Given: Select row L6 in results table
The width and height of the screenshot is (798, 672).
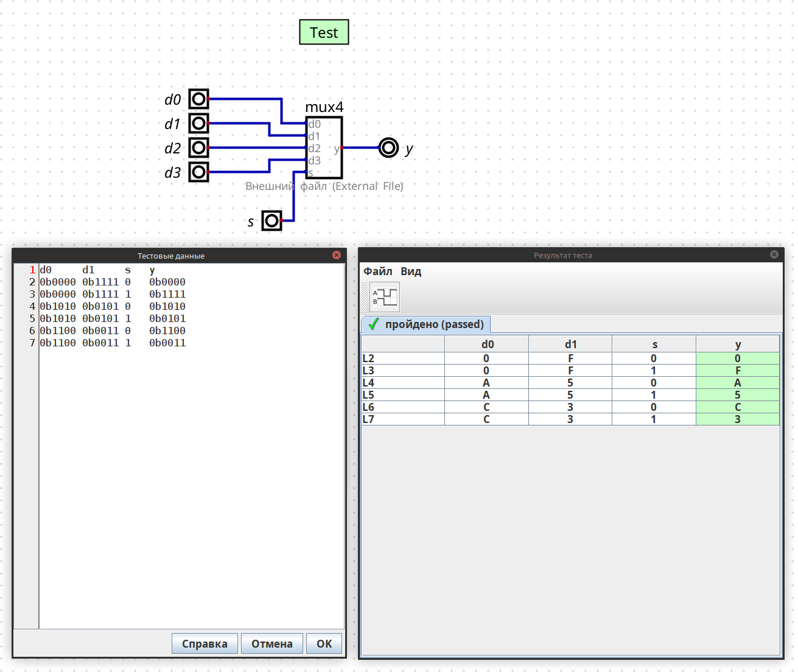Looking at the screenshot, I should [570, 407].
